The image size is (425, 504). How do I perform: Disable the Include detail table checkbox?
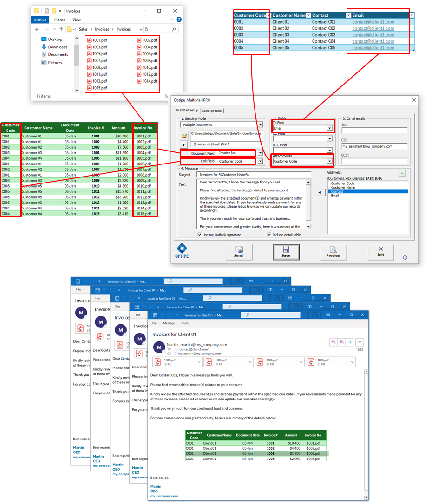click(268, 235)
